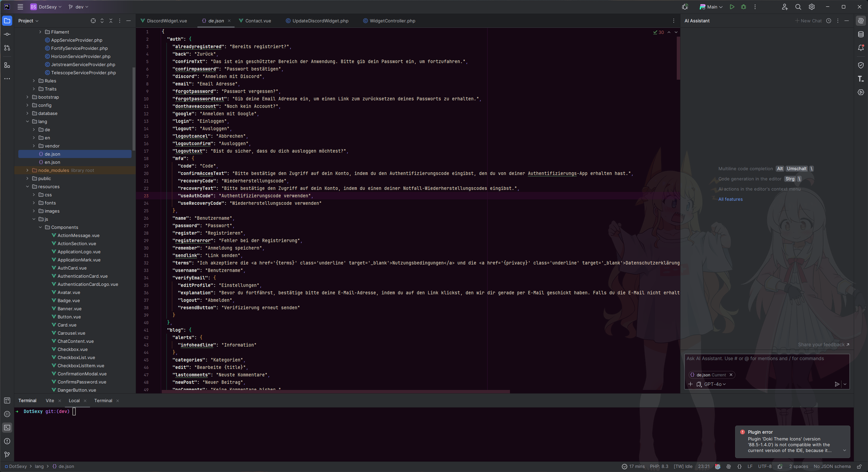Switch to the Contact.vue editor tab
The height and width of the screenshot is (472, 868).
tap(258, 21)
